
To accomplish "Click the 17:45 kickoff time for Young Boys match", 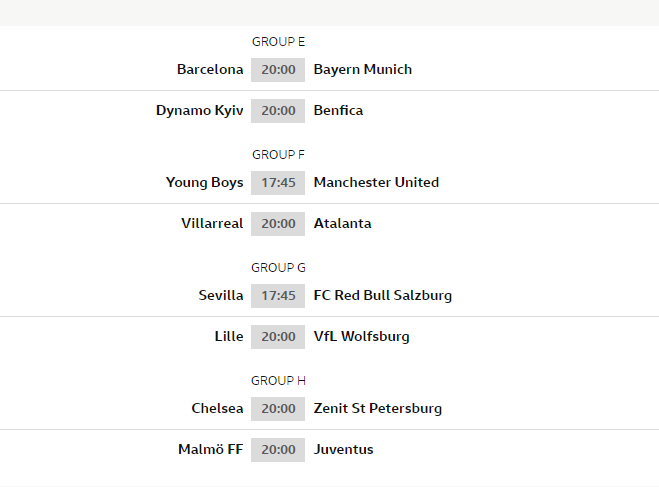I will pyautogui.click(x=278, y=182).
